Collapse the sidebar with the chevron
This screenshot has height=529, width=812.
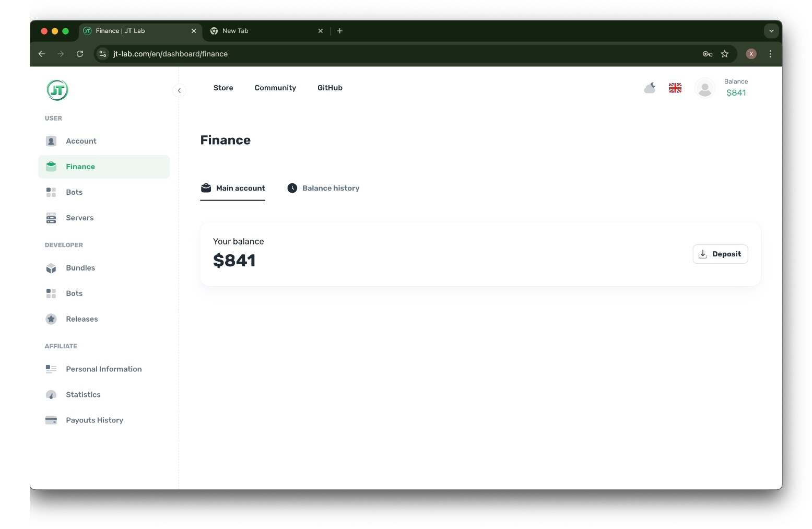179,90
